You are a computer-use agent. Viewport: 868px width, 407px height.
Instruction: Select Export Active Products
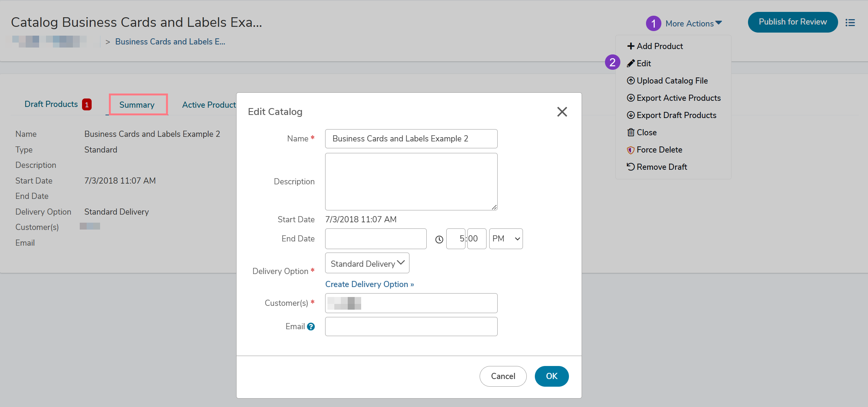click(x=678, y=98)
